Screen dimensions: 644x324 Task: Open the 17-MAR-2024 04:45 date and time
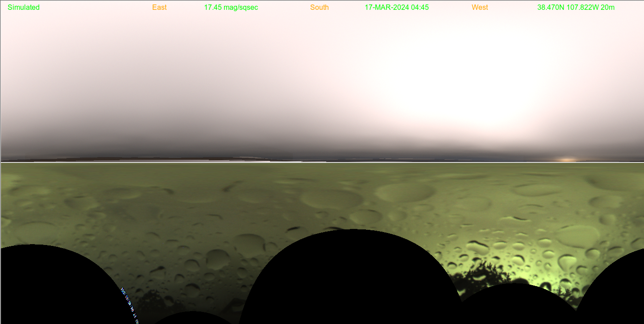coord(396,7)
